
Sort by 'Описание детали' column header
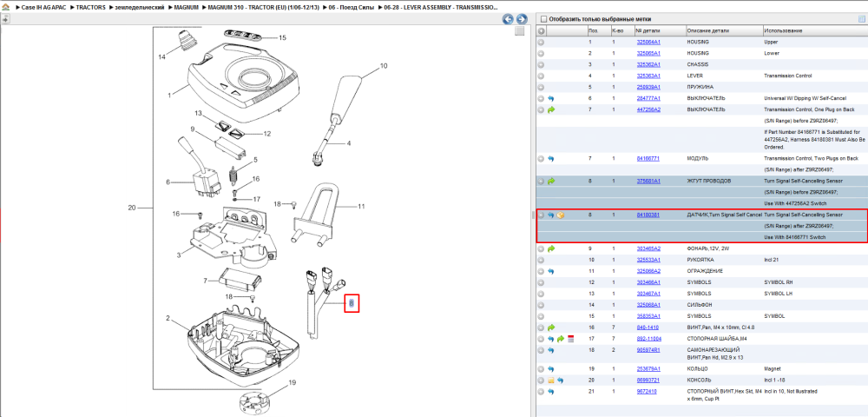[723, 31]
